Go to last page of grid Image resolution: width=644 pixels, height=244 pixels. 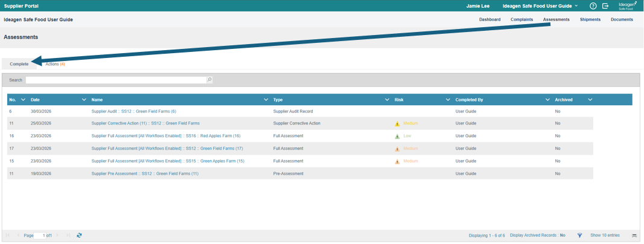(68, 236)
